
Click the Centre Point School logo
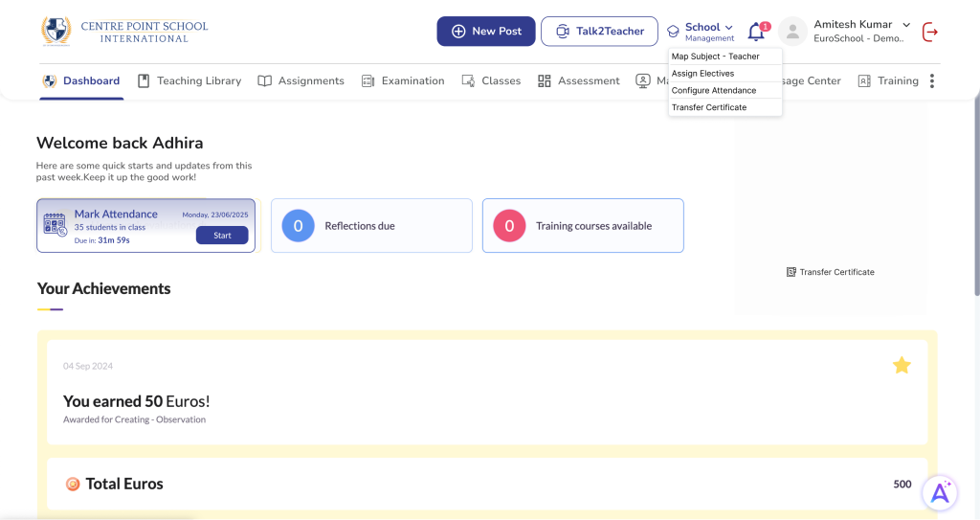coord(56,31)
